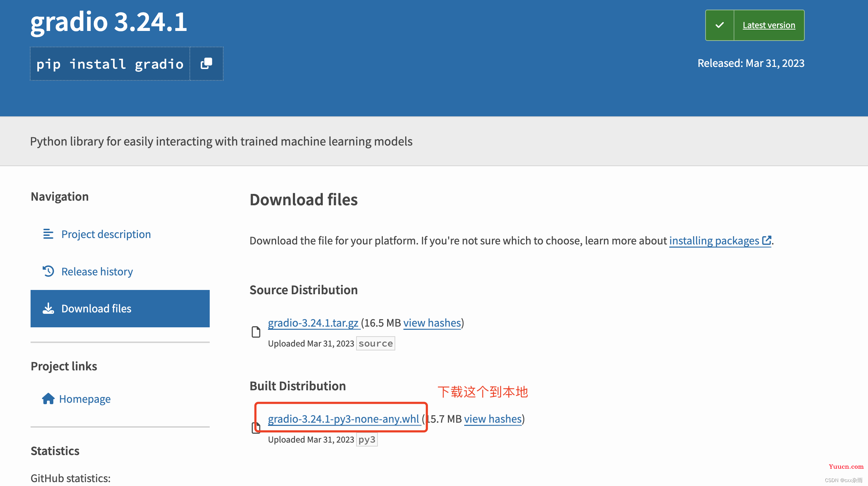This screenshot has height=486, width=868.
Task: Copy pip install command to clipboard
Action: pyautogui.click(x=207, y=64)
